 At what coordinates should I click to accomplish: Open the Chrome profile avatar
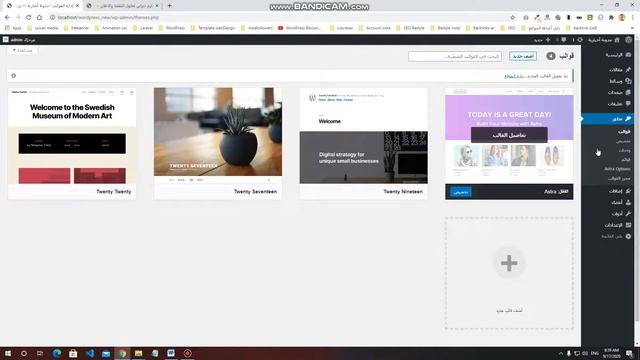click(x=622, y=18)
